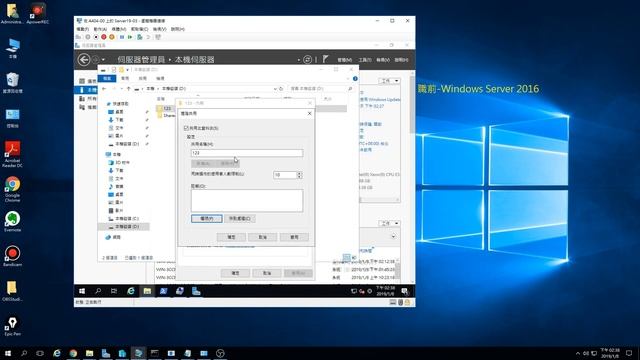Click the Server Manager vertical scrollbar
Image resolution: width=640 pixels, height=360 pixels.
[x=412, y=176]
